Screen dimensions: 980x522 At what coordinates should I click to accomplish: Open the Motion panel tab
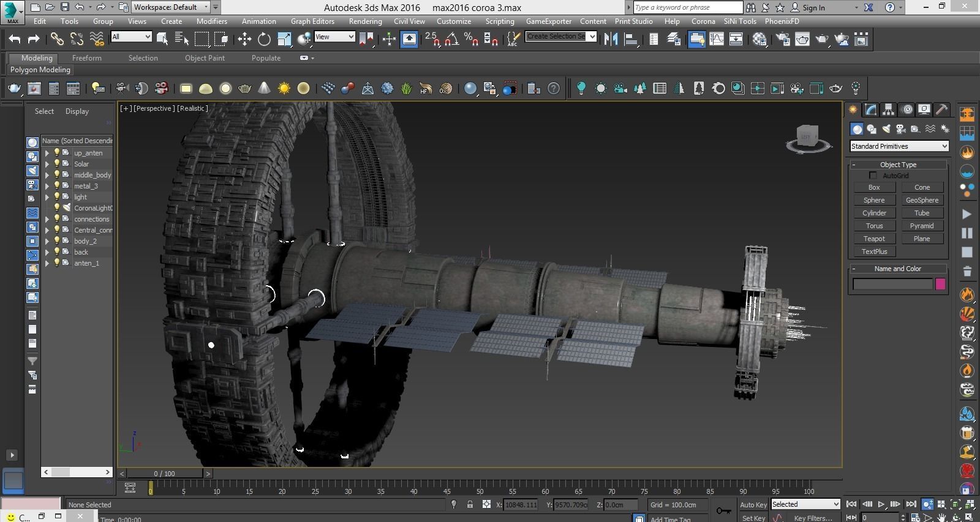click(x=907, y=110)
